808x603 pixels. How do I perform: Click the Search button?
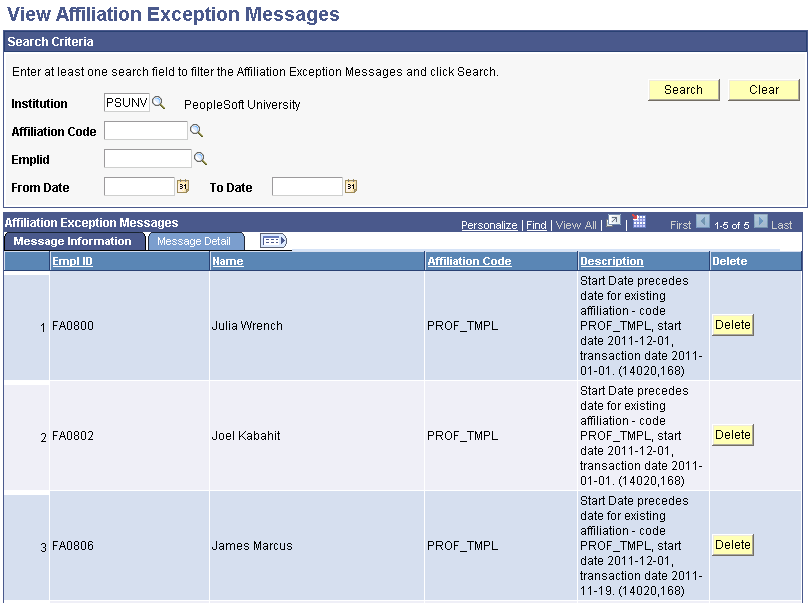684,89
